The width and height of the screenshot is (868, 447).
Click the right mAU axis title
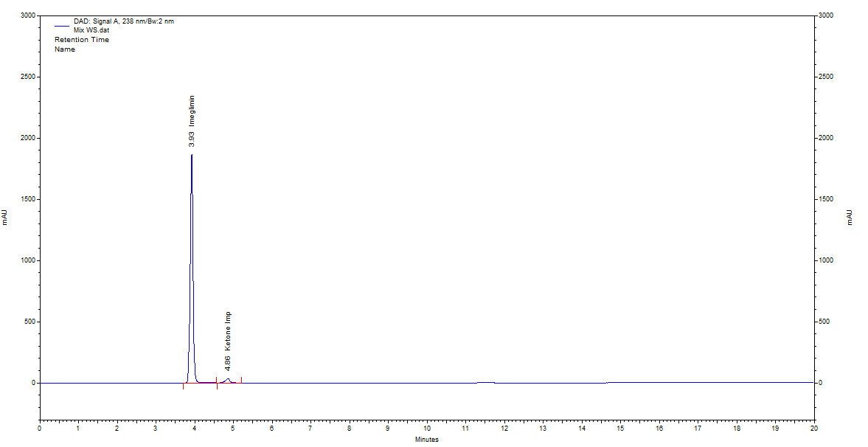tap(849, 217)
